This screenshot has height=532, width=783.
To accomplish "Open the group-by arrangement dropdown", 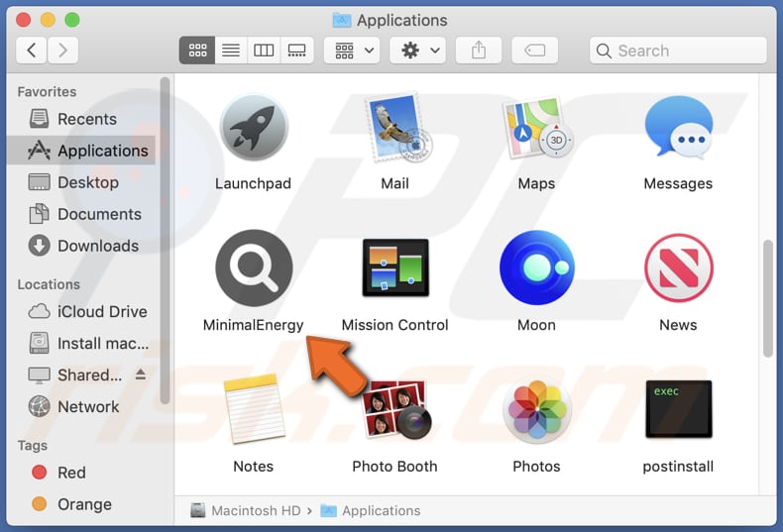I will [352, 51].
